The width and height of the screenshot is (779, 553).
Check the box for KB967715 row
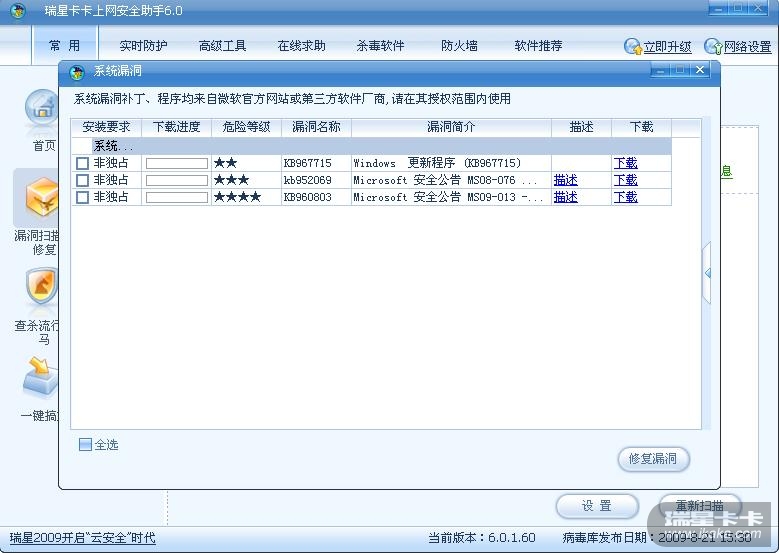tap(82, 163)
